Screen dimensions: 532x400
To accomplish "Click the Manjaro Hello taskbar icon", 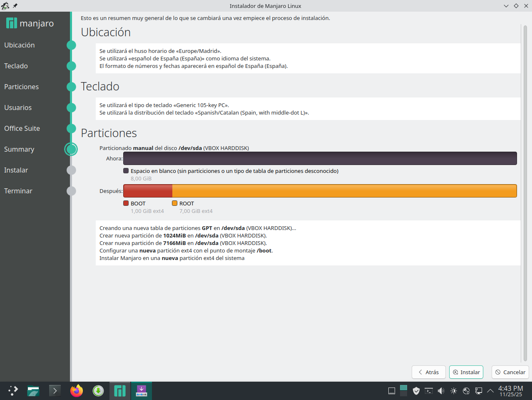I will tap(120, 391).
